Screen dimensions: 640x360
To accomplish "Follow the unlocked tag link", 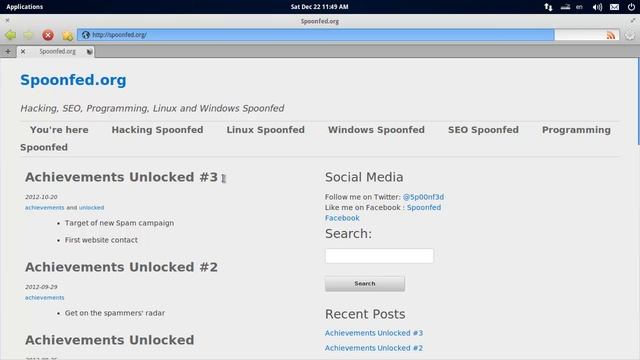I will 91,207.
